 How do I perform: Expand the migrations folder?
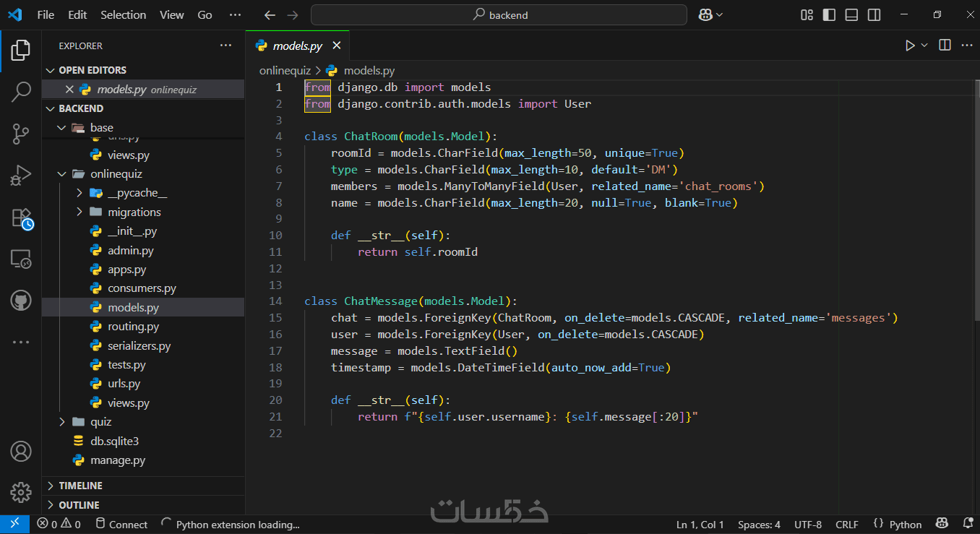pos(134,212)
